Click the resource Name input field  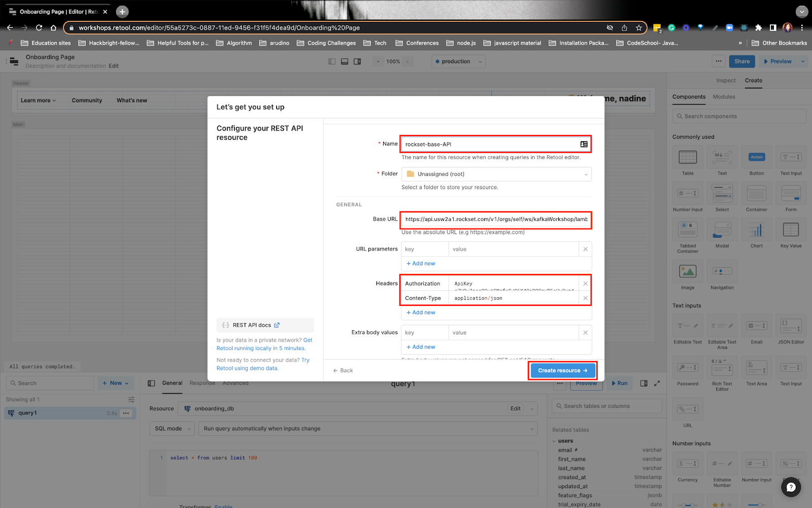point(495,144)
